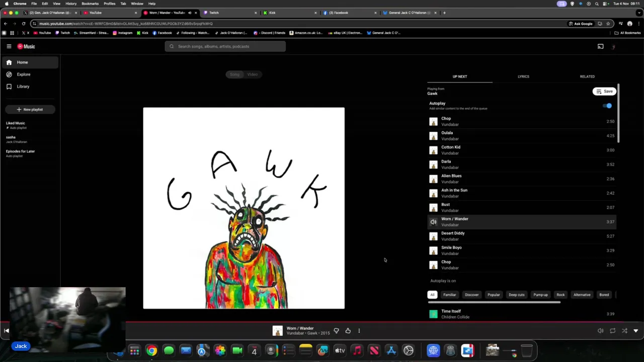Play Bust from the queue
The width and height of the screenshot is (644, 362).
tap(521, 207)
